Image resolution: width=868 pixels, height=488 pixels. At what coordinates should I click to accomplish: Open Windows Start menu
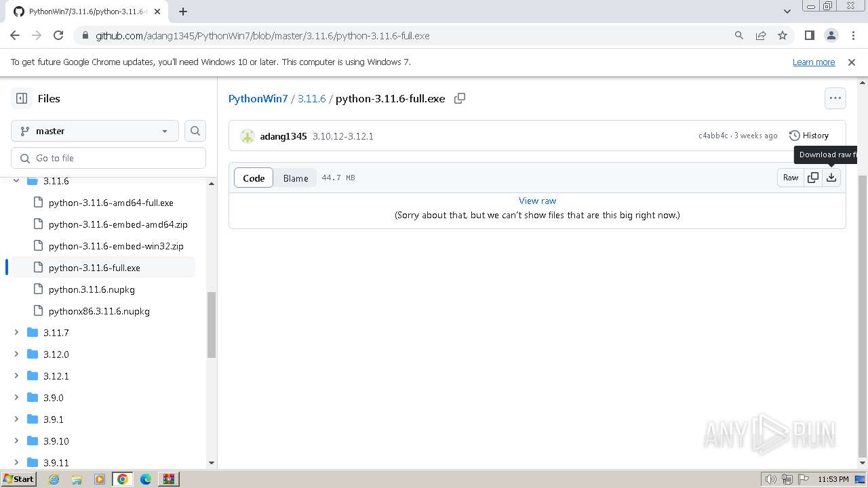coord(19,479)
